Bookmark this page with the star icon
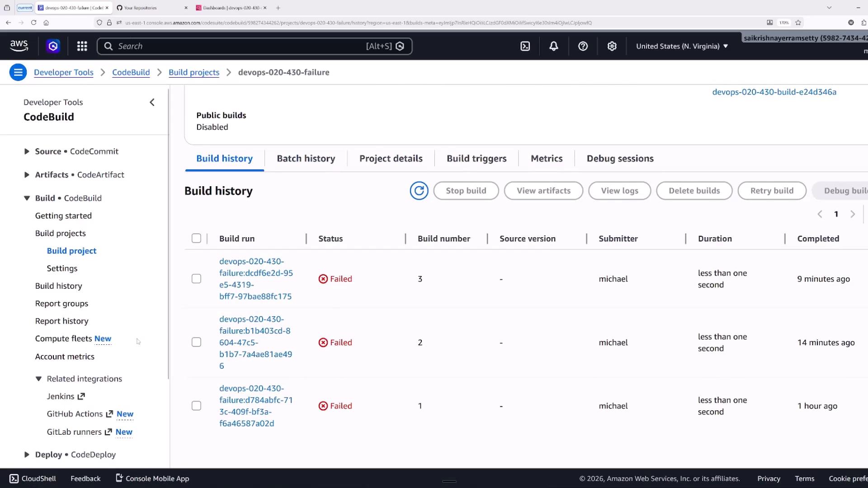The height and width of the screenshot is (488, 868). point(798,22)
